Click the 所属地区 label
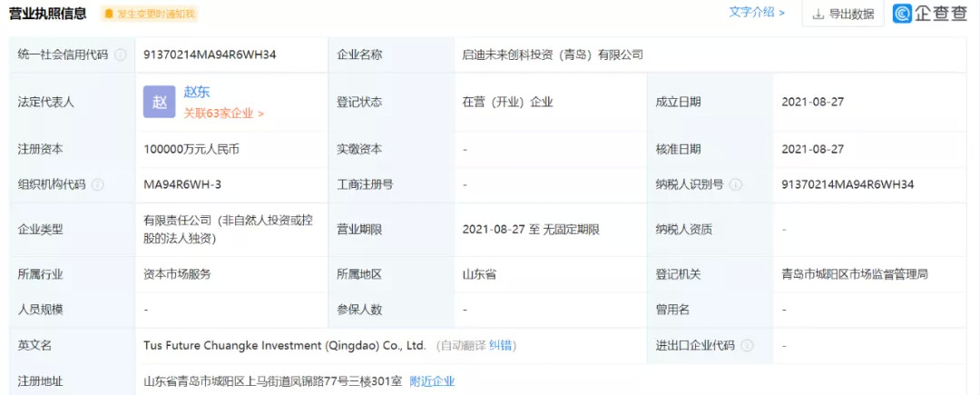 [359, 273]
